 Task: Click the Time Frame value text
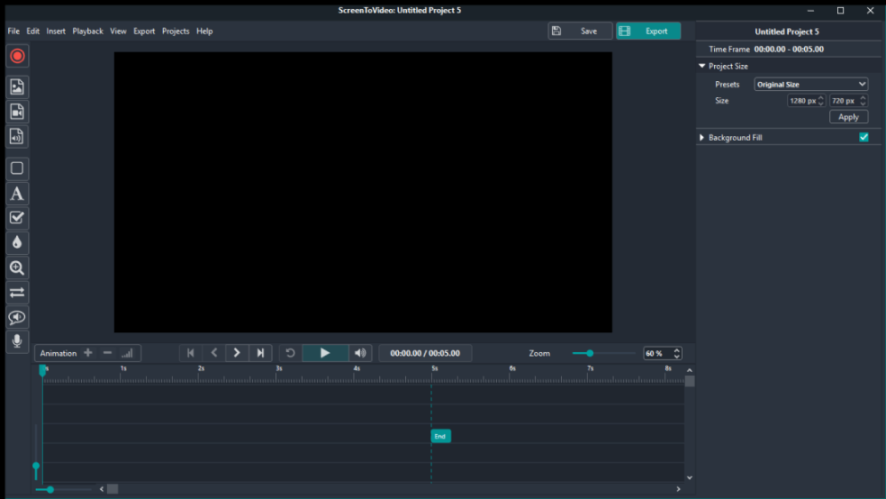(788, 49)
